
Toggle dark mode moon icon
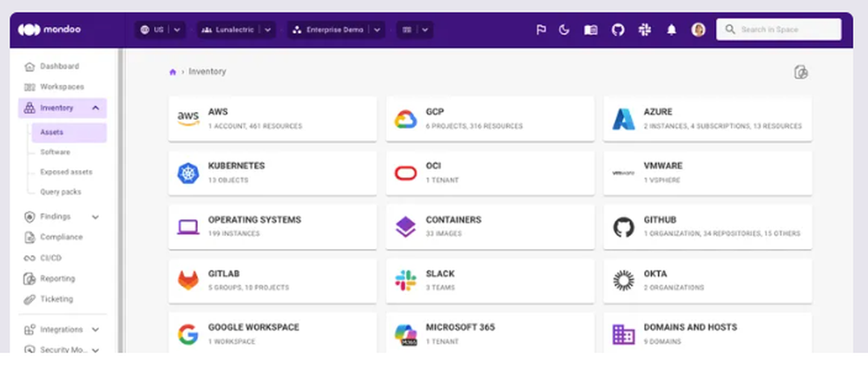[x=564, y=29]
